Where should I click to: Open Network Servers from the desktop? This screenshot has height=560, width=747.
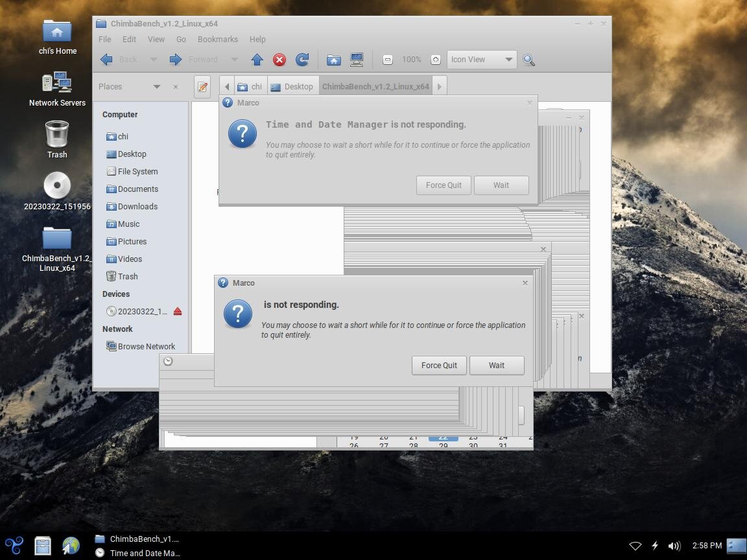57,83
